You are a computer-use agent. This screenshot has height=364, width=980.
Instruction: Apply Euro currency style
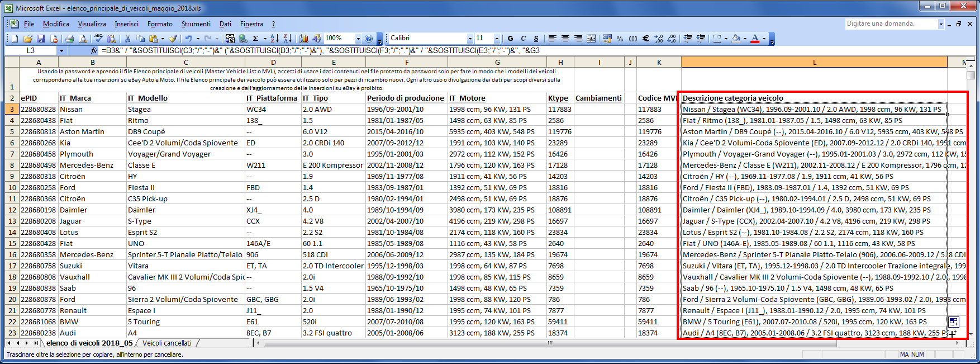click(646, 39)
